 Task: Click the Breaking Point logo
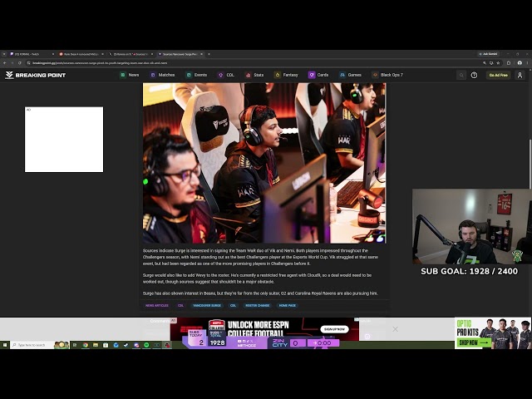(35, 75)
